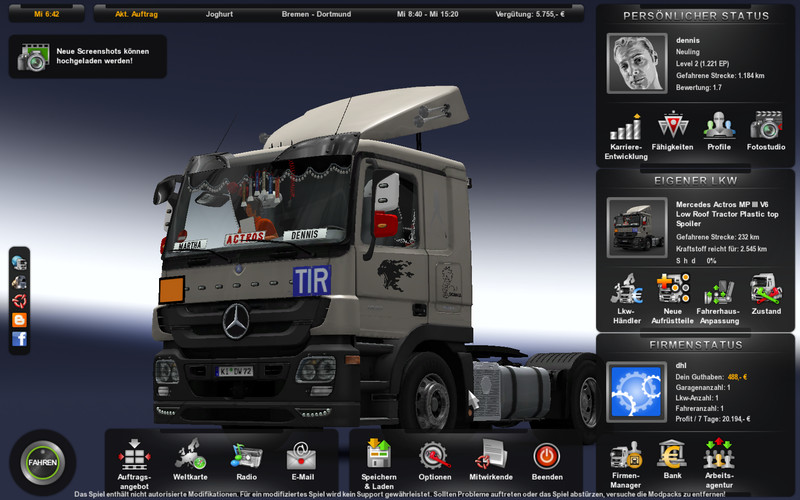Screen dimensions: 800x500
Task: Open the E-Mail inbox
Action: click(x=302, y=459)
